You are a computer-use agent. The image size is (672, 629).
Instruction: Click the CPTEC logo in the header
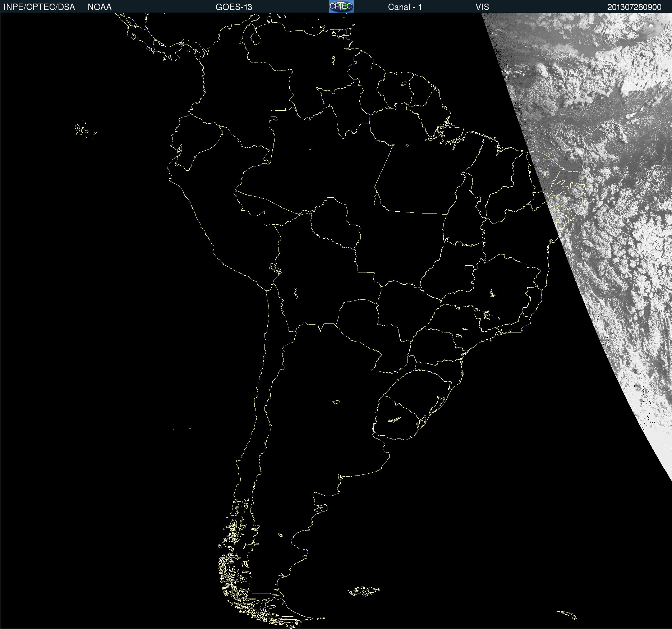341,6
